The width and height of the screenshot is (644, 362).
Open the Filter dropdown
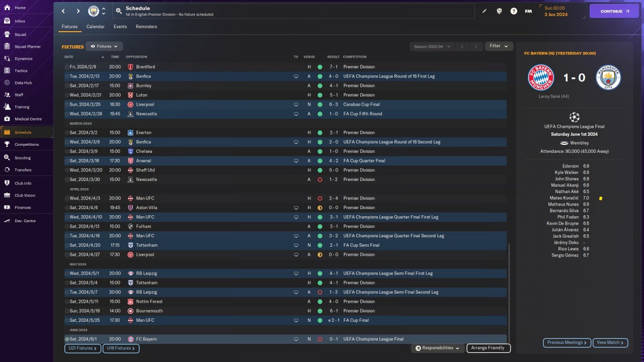tap(499, 46)
